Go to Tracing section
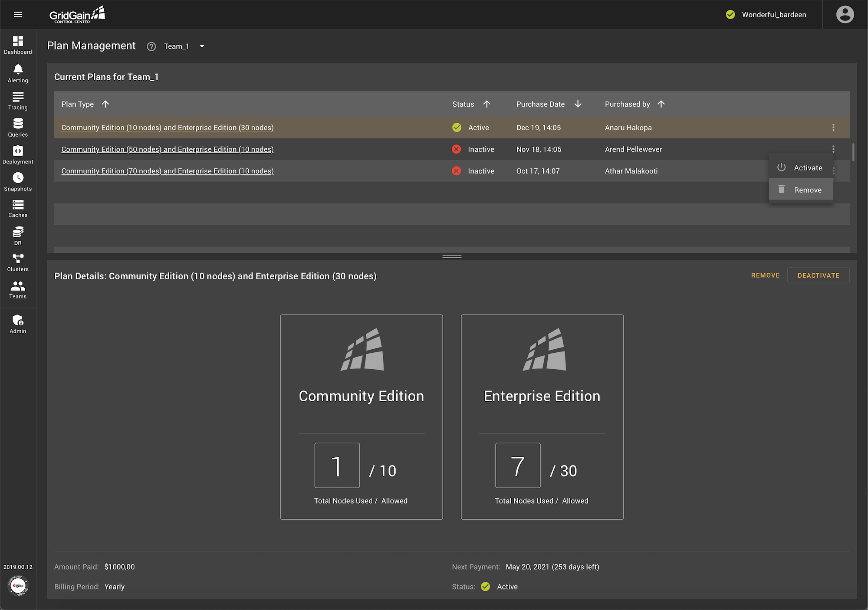Viewport: 868px width, 610px height. [x=18, y=101]
